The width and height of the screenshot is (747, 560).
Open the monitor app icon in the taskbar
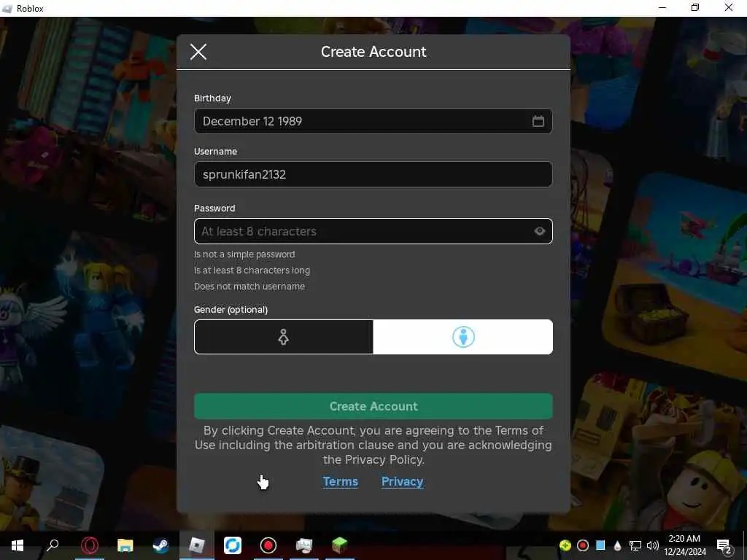click(x=304, y=545)
